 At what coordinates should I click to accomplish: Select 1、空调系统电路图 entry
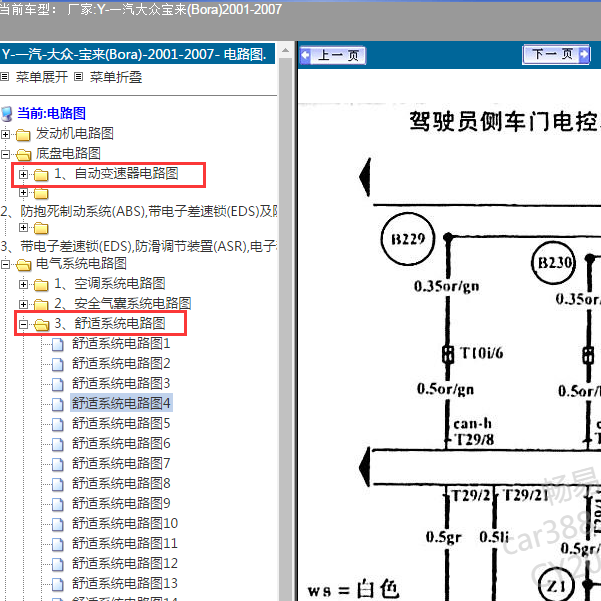coord(110,283)
